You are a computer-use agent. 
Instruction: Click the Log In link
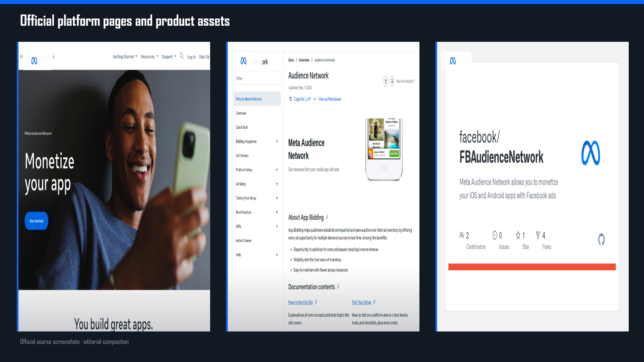191,57
